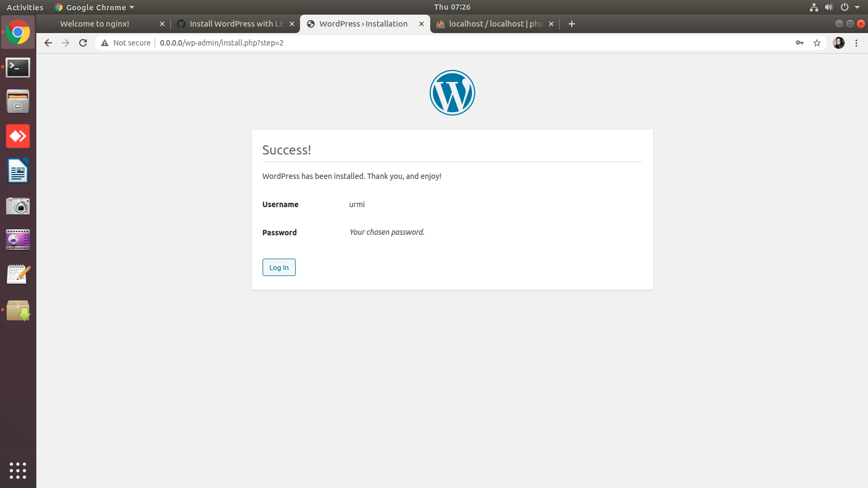This screenshot has width=868, height=488.
Task: Minimize the Chrome window
Action: pos(839,24)
